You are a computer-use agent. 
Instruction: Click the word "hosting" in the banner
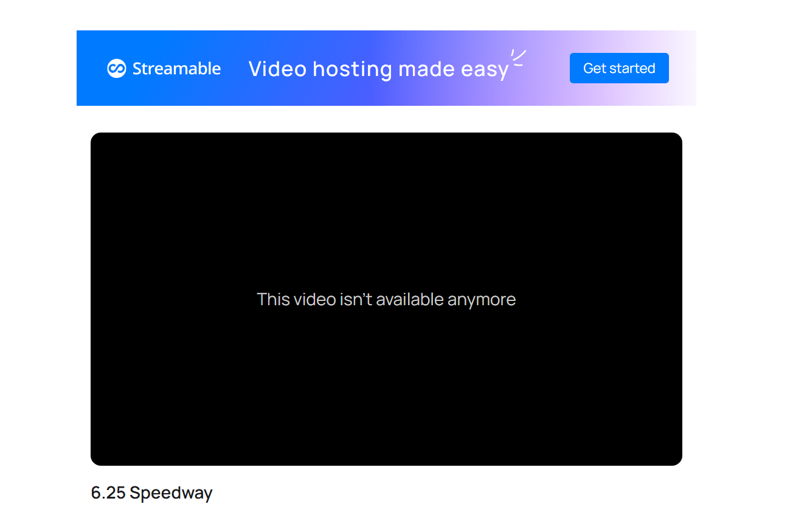tap(352, 69)
